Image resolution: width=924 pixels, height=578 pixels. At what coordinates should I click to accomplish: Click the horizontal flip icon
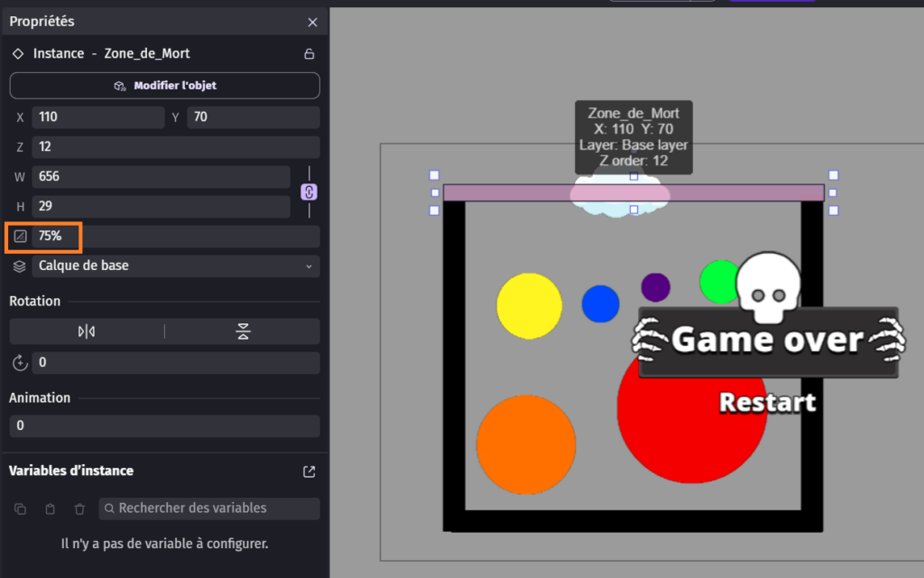click(87, 331)
